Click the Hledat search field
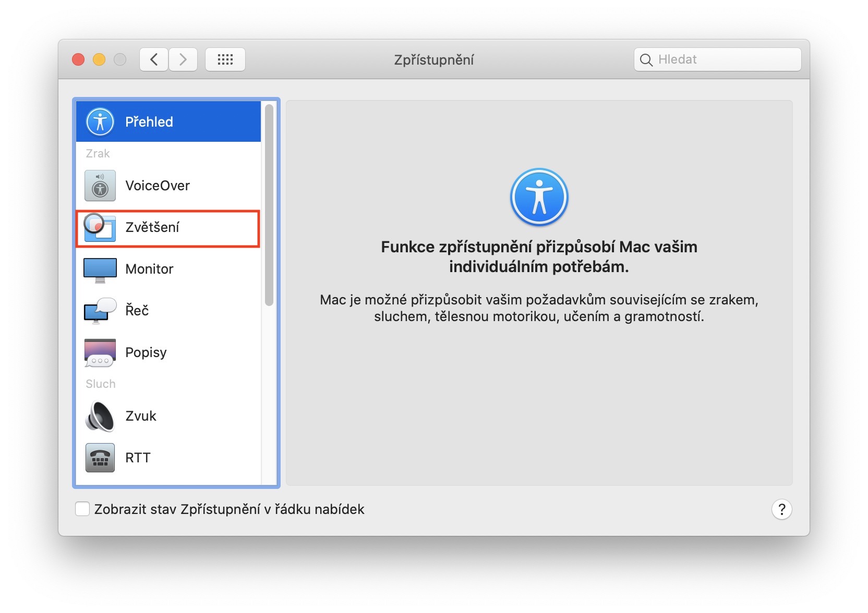This screenshot has height=613, width=868. coord(718,59)
